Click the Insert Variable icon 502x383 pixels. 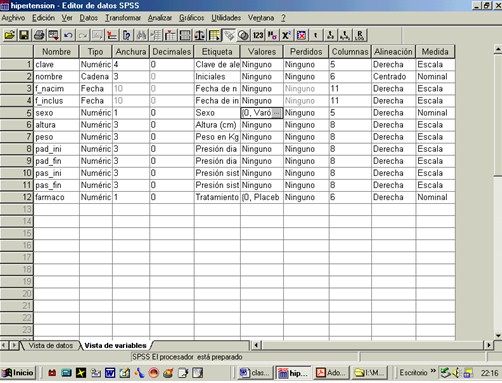pyautogui.click(x=170, y=35)
